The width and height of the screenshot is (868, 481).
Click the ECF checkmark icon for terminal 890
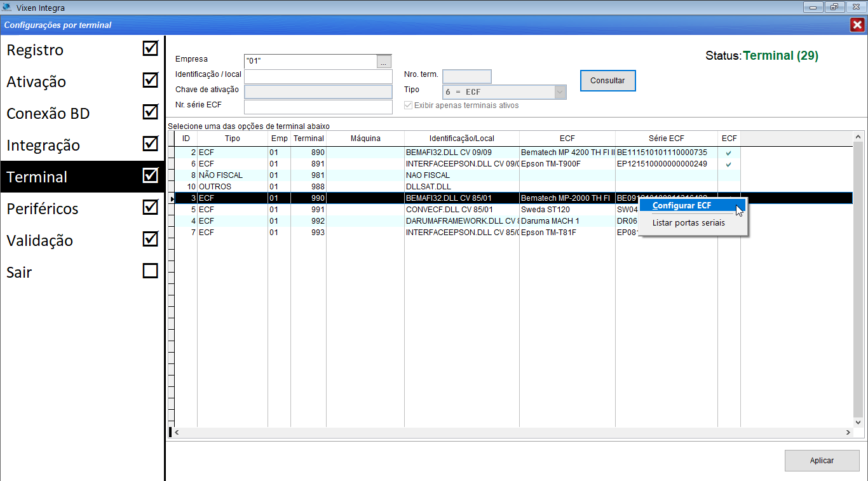pyautogui.click(x=728, y=152)
